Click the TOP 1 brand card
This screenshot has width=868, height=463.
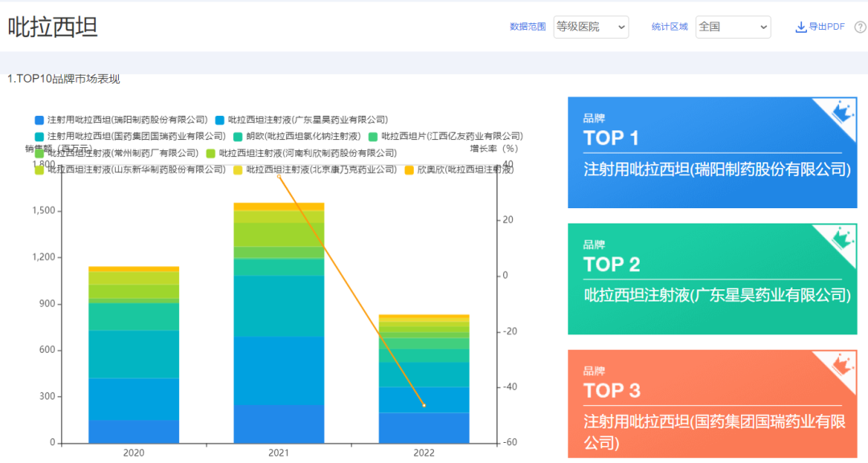(712, 153)
